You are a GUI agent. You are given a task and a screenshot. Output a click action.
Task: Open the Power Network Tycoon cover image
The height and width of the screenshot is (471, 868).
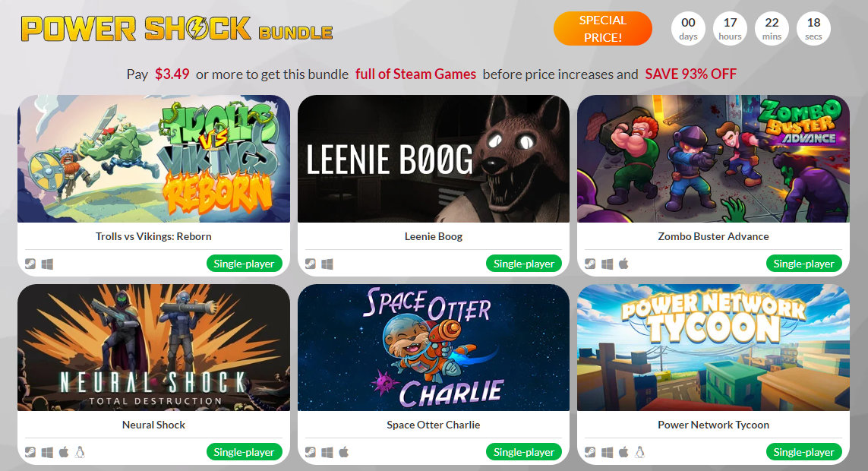point(713,348)
